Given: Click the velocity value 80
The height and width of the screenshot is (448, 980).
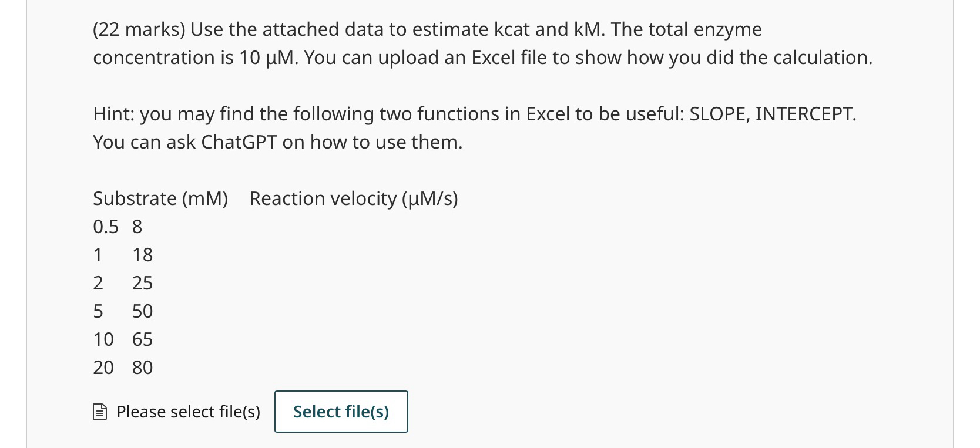Looking at the screenshot, I should 142,368.
